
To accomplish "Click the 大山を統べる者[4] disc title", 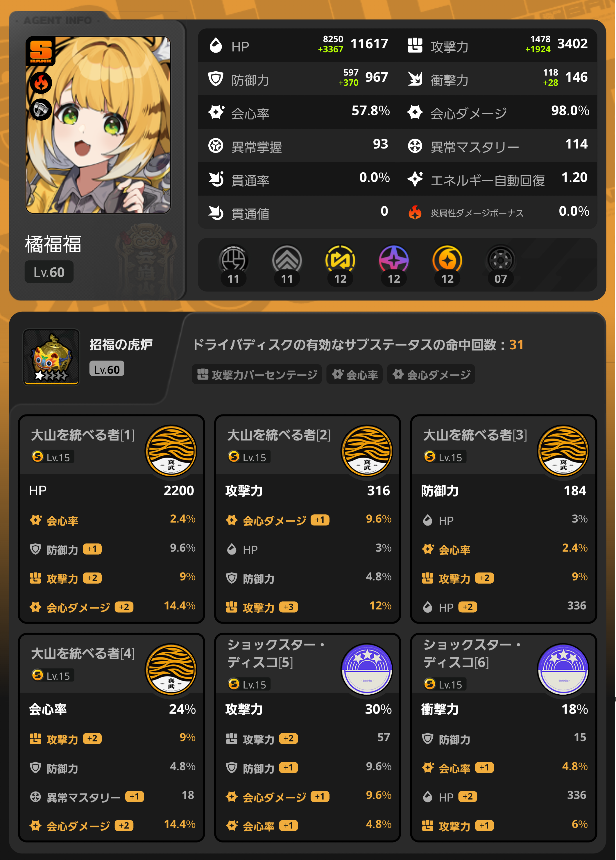I will tap(83, 653).
